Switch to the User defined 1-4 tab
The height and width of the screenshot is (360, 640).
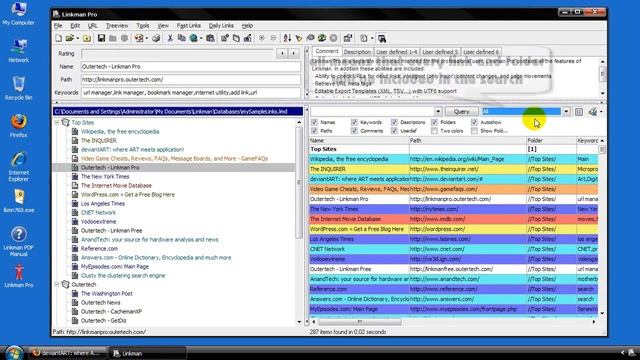[x=396, y=52]
